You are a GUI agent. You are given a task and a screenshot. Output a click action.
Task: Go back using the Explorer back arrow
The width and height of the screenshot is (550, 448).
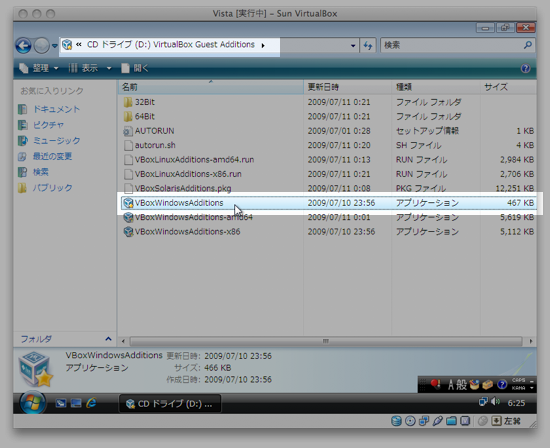click(23, 46)
